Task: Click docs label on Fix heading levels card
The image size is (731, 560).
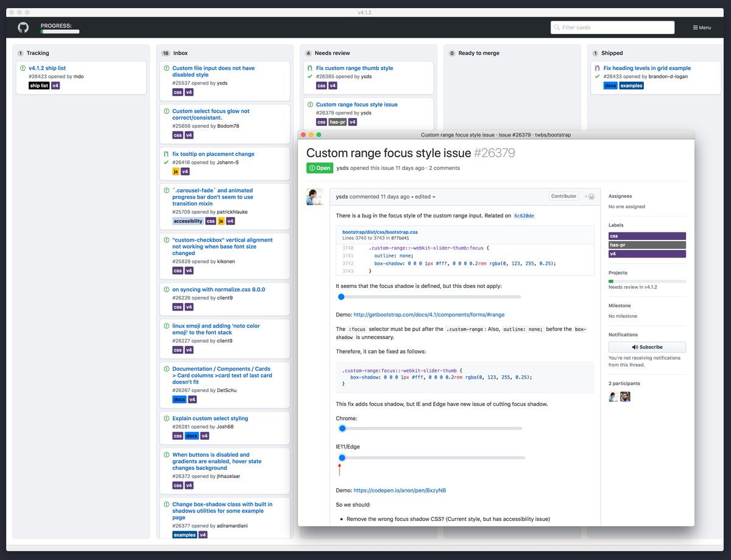Action: (x=610, y=86)
